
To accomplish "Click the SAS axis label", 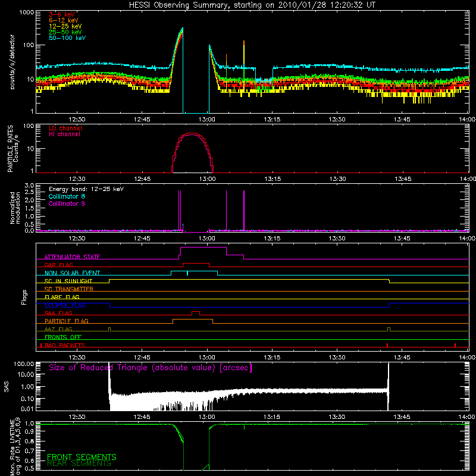I will click(6, 387).
